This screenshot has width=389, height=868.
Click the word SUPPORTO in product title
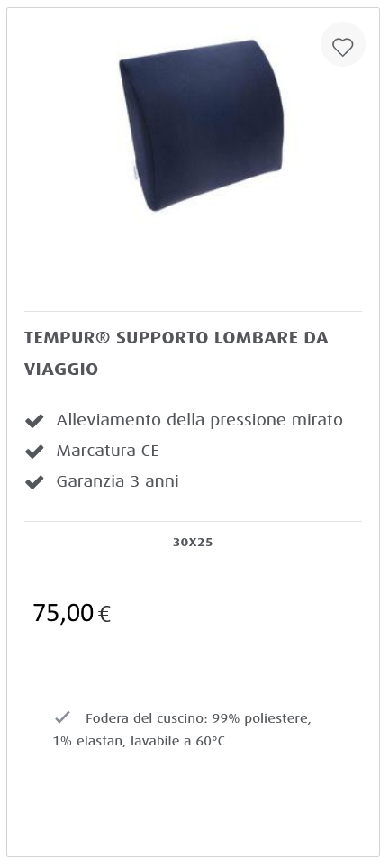point(162,338)
